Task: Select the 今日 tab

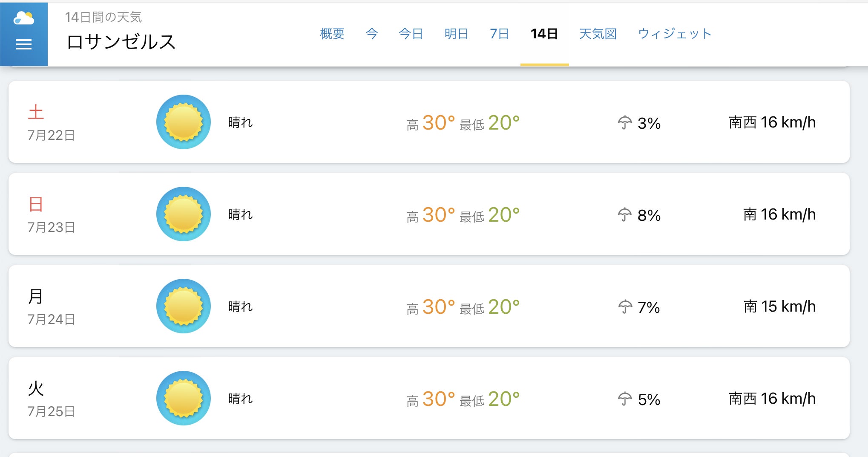Action: (x=411, y=34)
